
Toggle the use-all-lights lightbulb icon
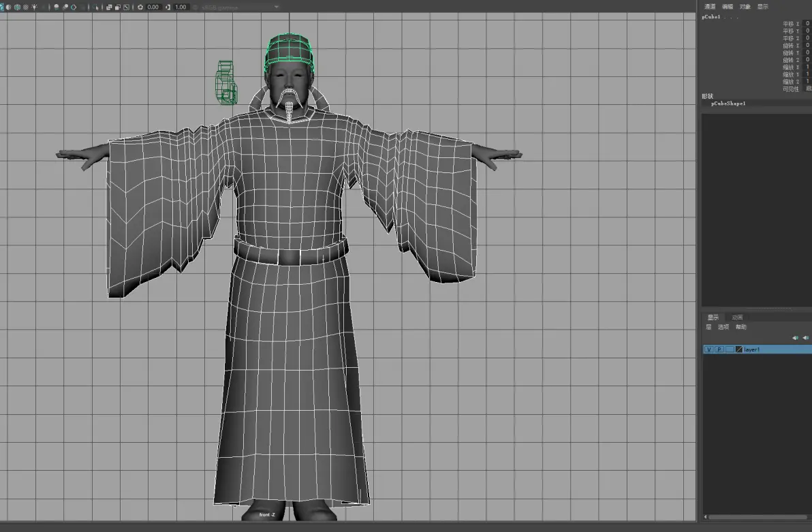point(34,7)
